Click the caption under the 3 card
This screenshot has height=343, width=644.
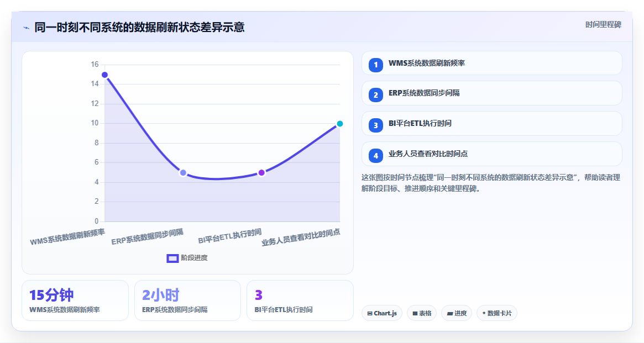coord(284,310)
